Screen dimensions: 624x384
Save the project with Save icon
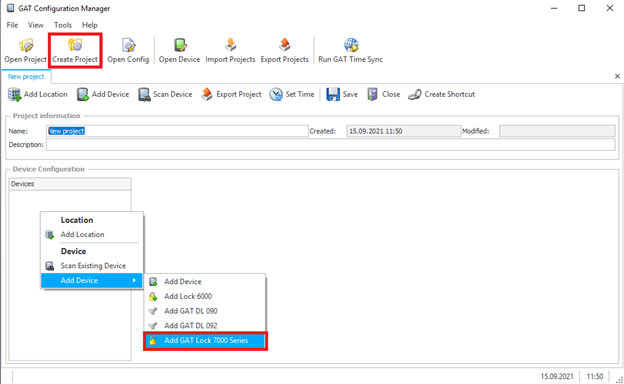point(342,94)
